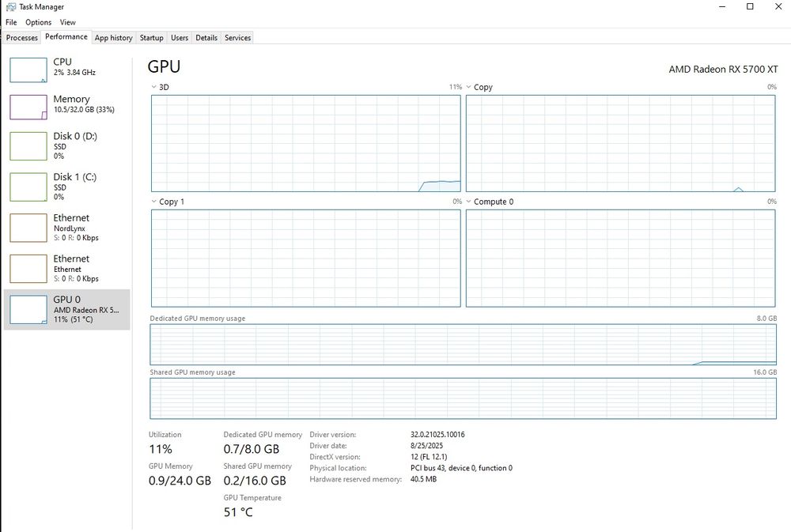Click the '0.2/16.0 GB' shared memory value
The height and width of the screenshot is (532, 791).
(255, 481)
